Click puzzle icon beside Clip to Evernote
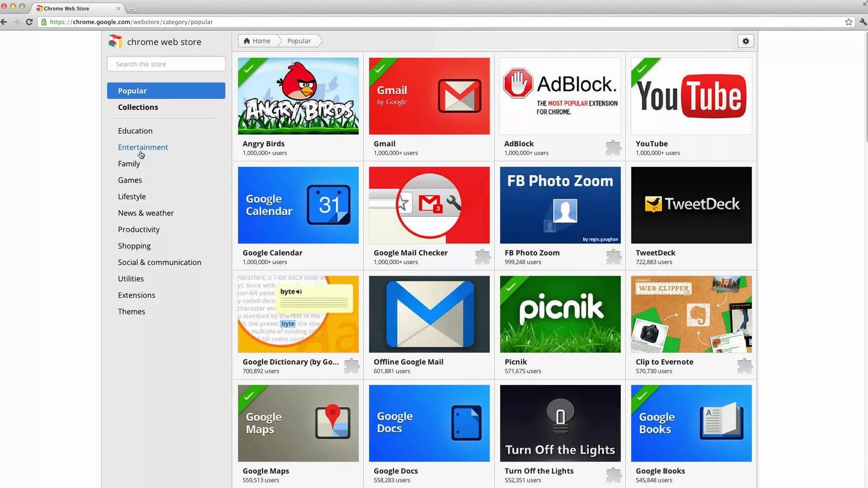This screenshot has height=488, width=868. click(744, 366)
